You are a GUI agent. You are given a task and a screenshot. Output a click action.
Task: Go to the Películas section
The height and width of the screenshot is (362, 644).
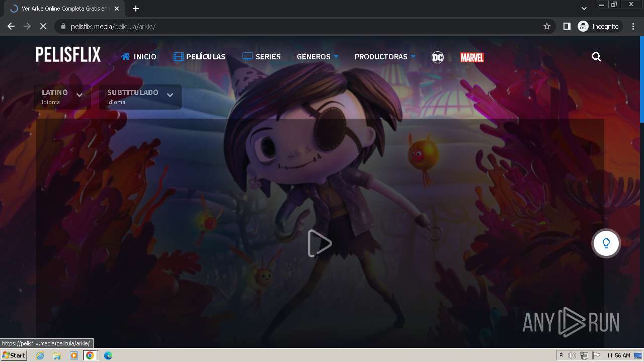pos(199,57)
